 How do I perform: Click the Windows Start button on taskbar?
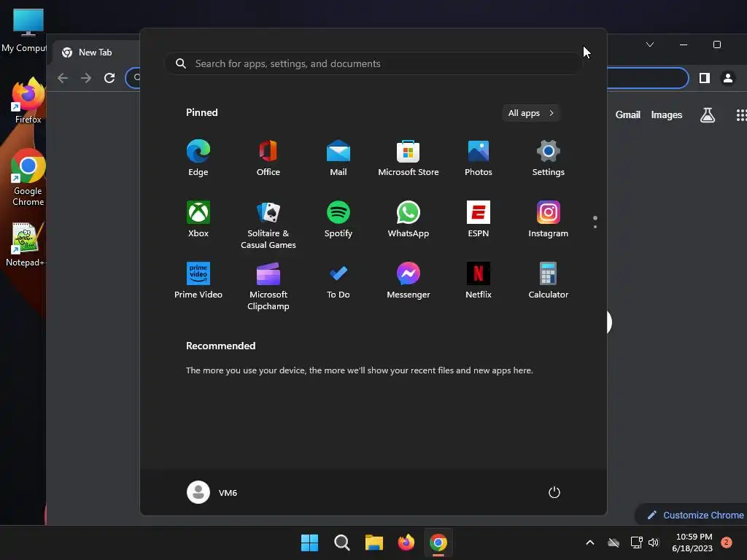[x=309, y=542]
